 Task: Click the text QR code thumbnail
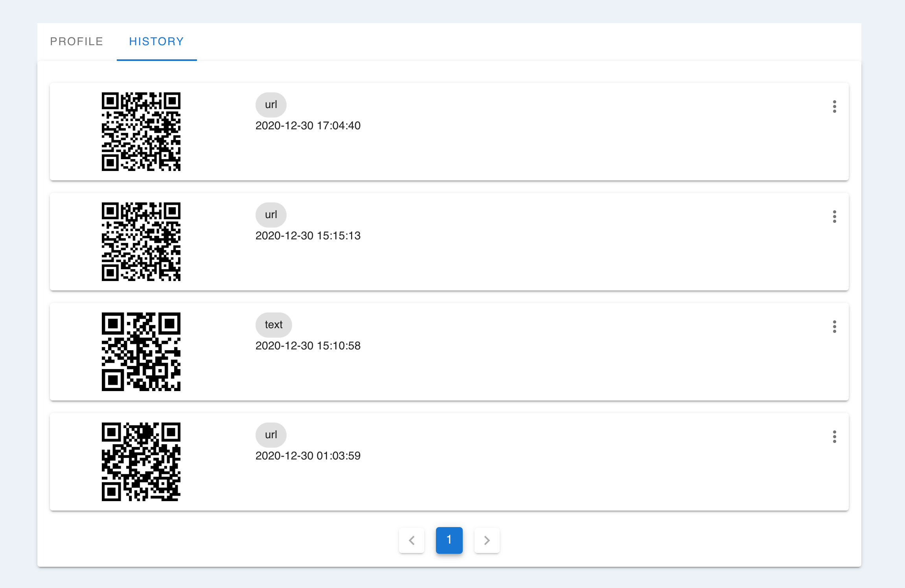click(x=141, y=352)
